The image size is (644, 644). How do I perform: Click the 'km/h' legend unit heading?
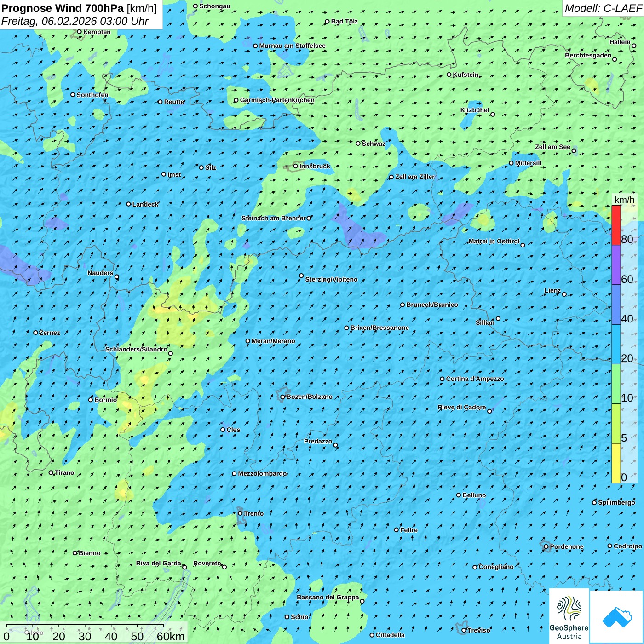click(x=624, y=199)
